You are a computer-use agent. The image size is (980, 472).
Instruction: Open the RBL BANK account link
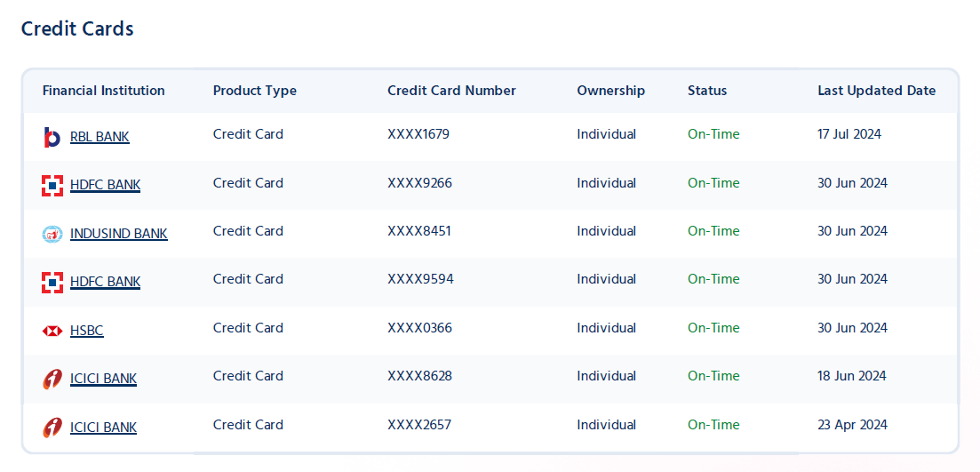point(100,137)
